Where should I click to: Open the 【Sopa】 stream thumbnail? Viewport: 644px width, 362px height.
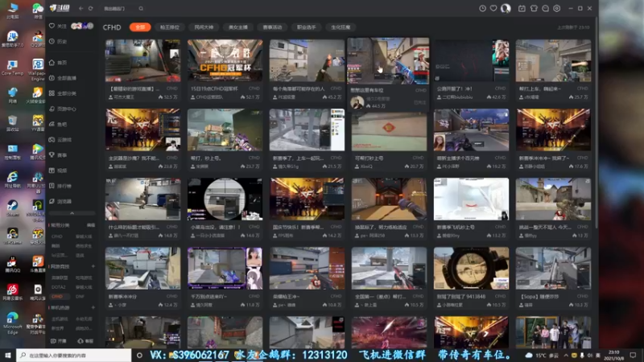553,268
